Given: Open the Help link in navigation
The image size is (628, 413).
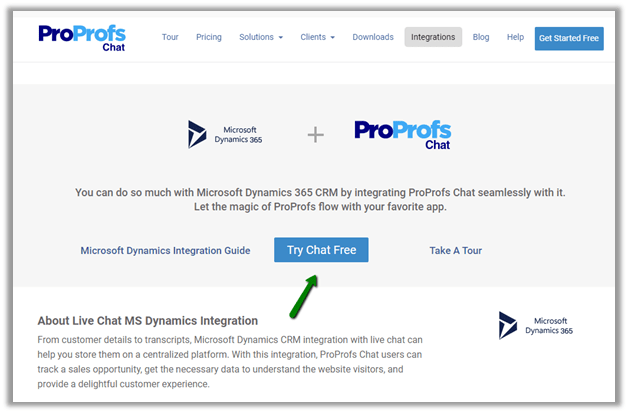Looking at the screenshot, I should (x=515, y=37).
